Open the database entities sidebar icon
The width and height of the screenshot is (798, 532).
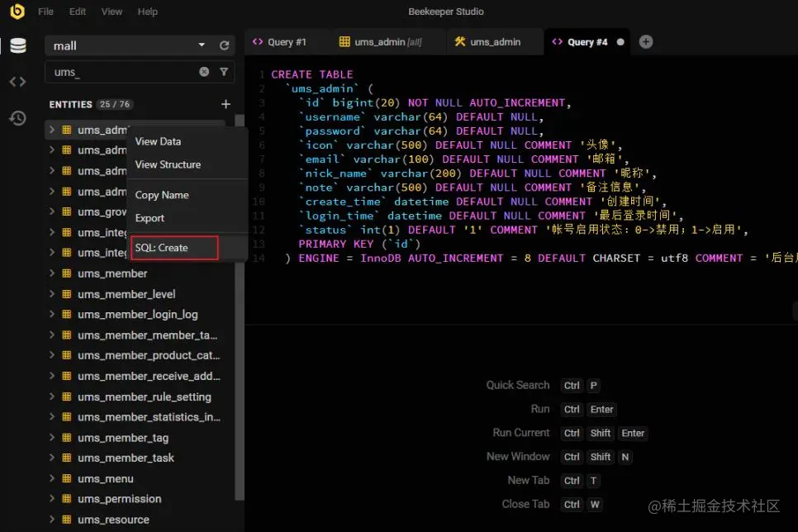pyautogui.click(x=18, y=45)
